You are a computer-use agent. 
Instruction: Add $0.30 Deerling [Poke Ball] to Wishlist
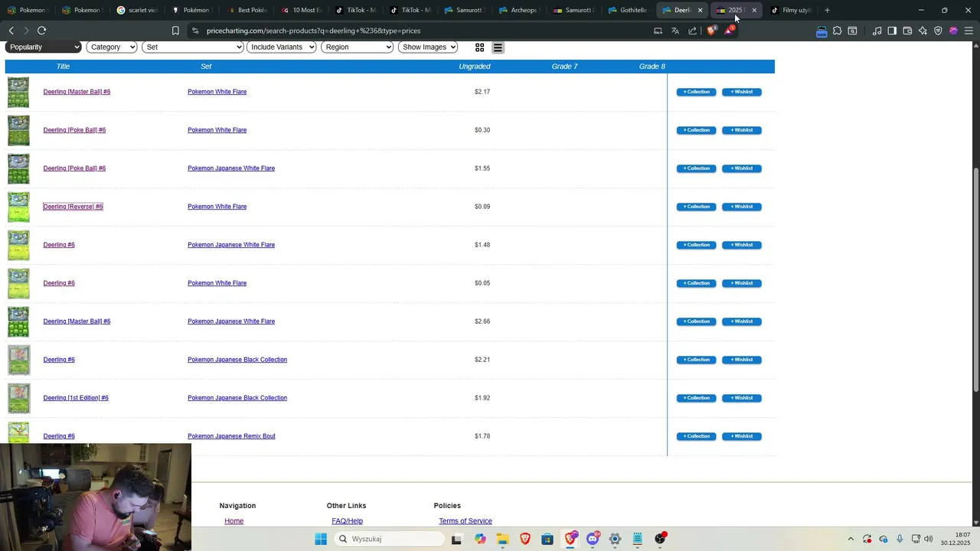[742, 130]
